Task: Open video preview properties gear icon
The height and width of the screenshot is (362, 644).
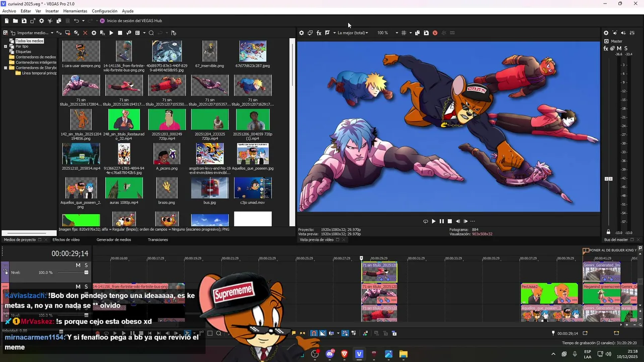Action: [x=301, y=33]
